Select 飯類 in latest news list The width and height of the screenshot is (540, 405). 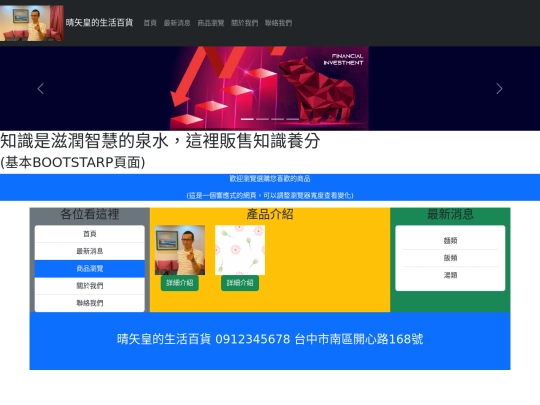pyautogui.click(x=450, y=258)
